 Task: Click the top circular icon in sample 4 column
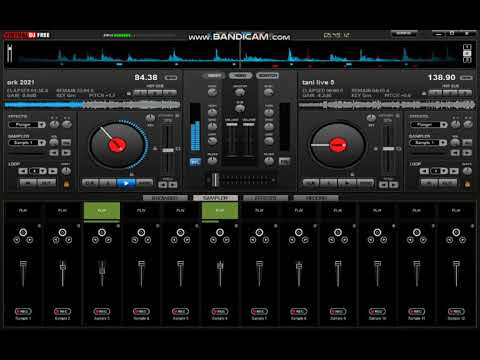(x=141, y=232)
